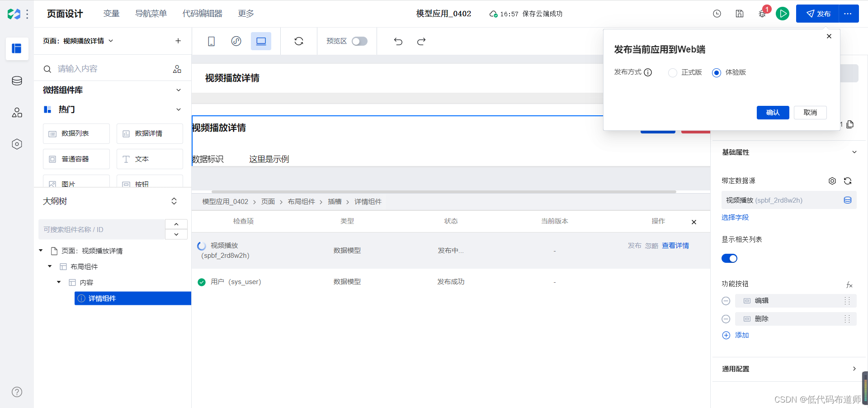
Task: Undo the last action
Action: tap(398, 41)
